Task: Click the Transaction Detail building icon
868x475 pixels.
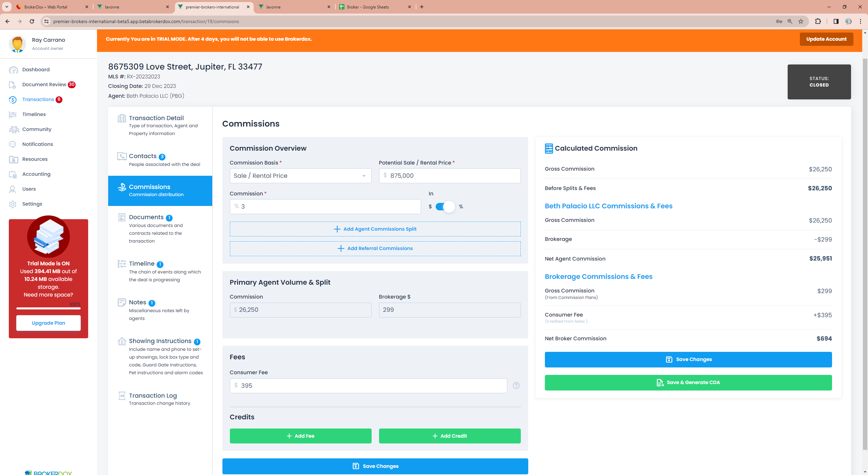Action: [122, 118]
